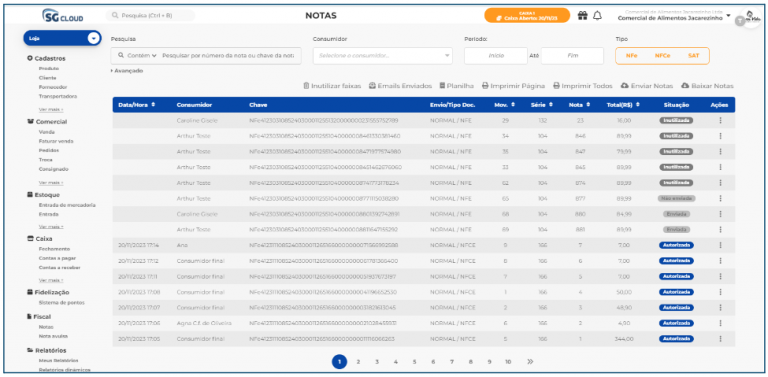Open the Consumidor select dropdown
768x377 pixels.
[x=383, y=56]
